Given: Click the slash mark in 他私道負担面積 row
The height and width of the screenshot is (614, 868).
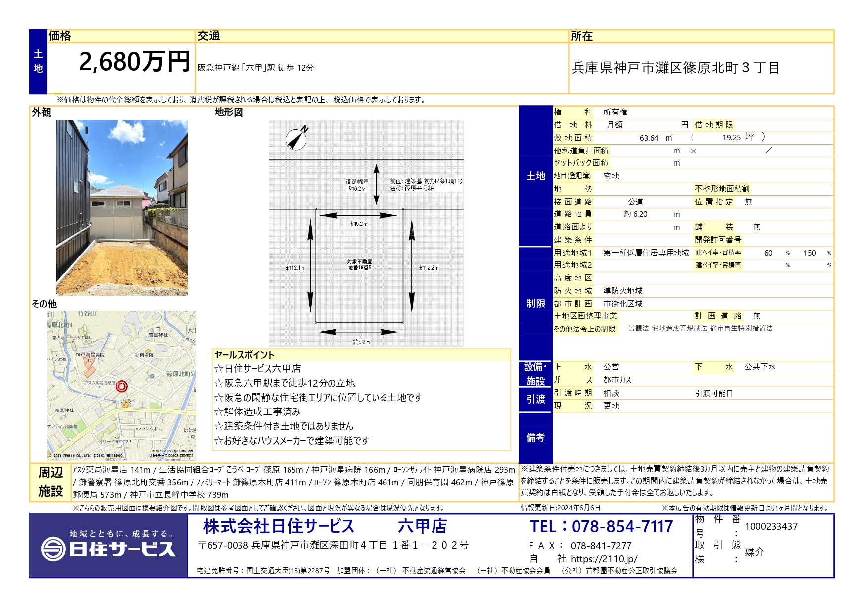Looking at the screenshot, I should tap(768, 151).
